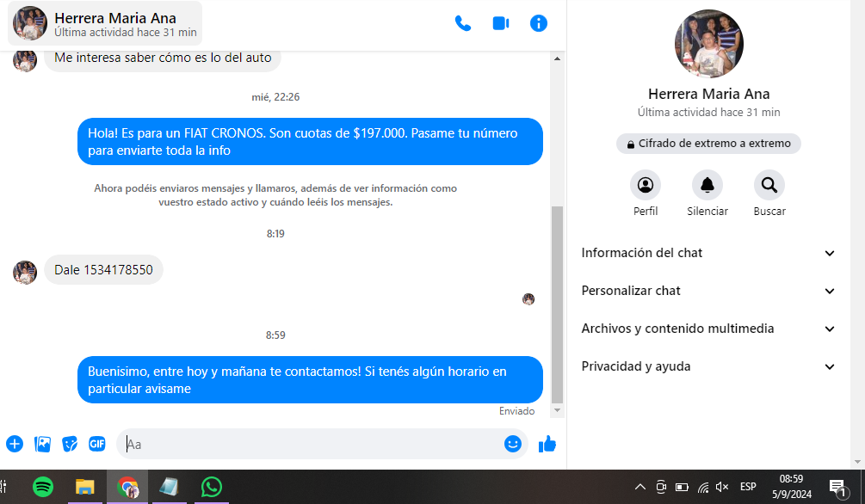The image size is (865, 504).
Task: Open the plus icon for more actions
Action: pos(15,444)
